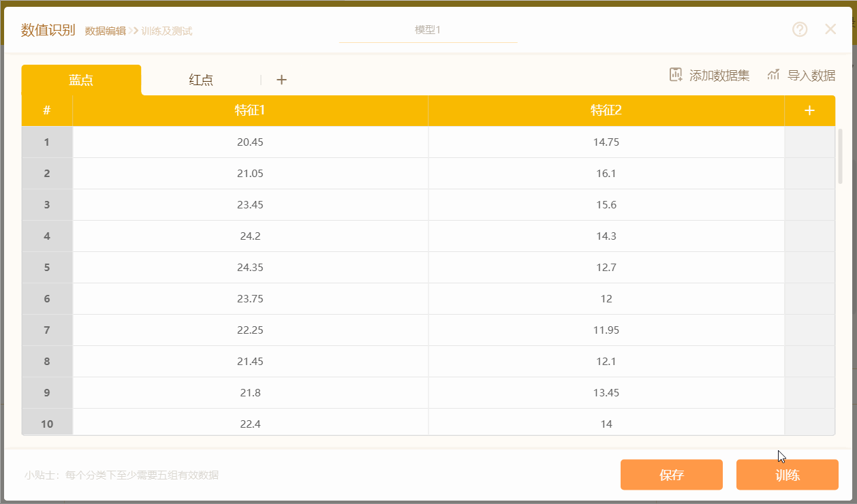Image resolution: width=857 pixels, height=504 pixels.
Task: Click the cell containing 20.45
Action: tap(250, 142)
